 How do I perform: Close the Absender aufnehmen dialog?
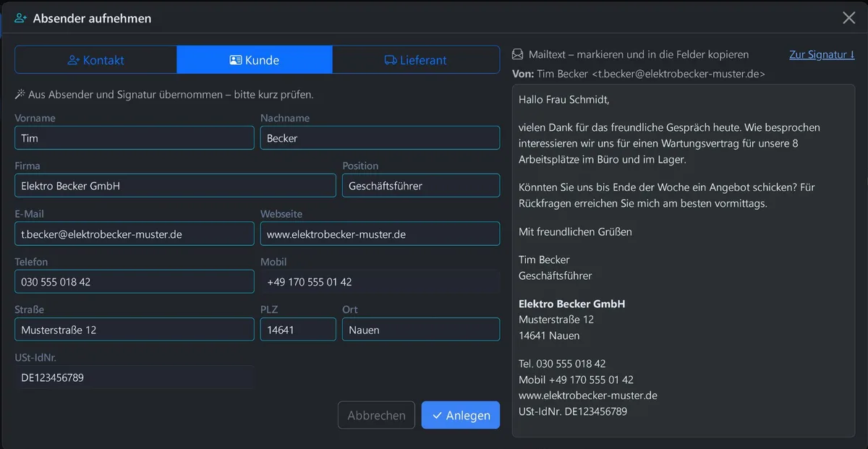849,18
